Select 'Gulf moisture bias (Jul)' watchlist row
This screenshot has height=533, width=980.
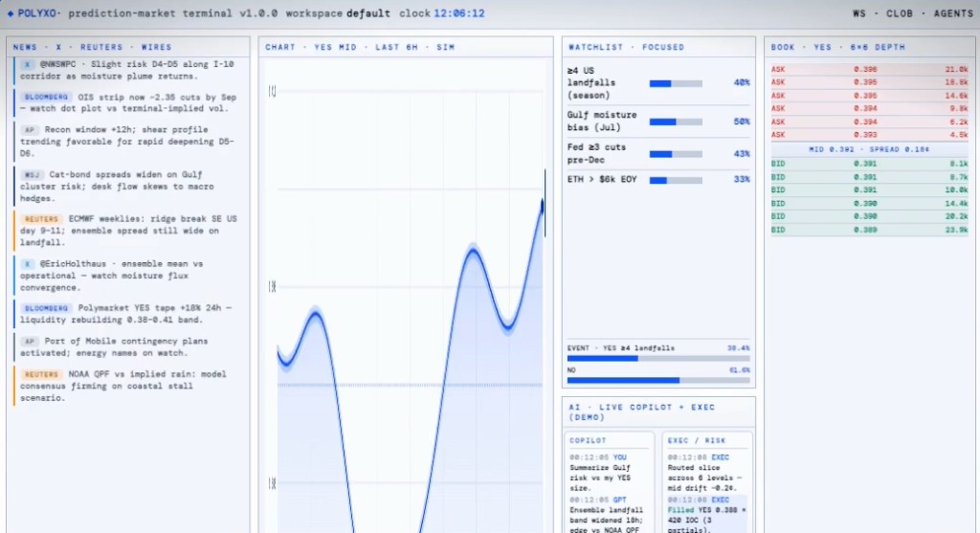pos(658,122)
